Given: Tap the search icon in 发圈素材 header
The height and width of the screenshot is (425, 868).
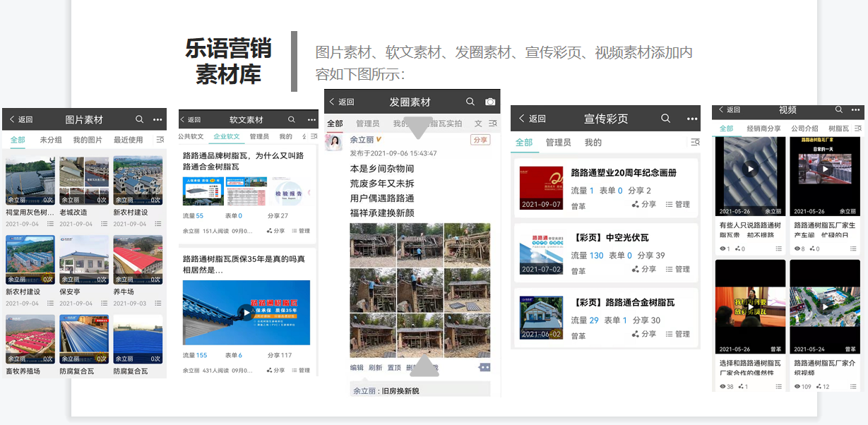Looking at the screenshot, I should coord(470,102).
